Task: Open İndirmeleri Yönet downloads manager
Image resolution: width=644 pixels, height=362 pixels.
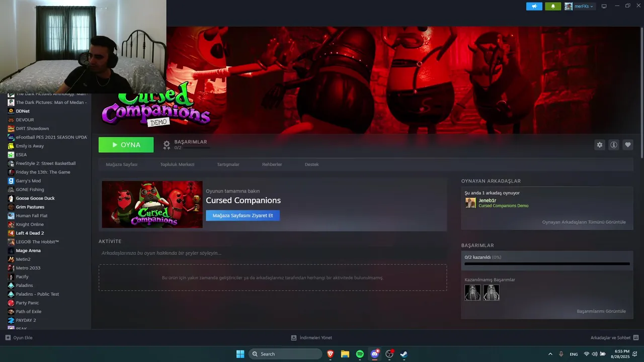Action: point(311,338)
